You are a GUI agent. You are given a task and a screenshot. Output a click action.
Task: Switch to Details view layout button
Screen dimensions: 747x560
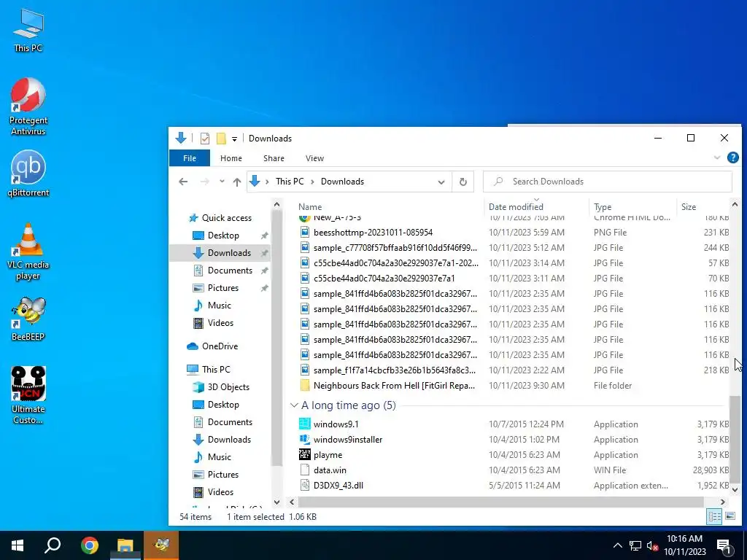[x=714, y=516]
